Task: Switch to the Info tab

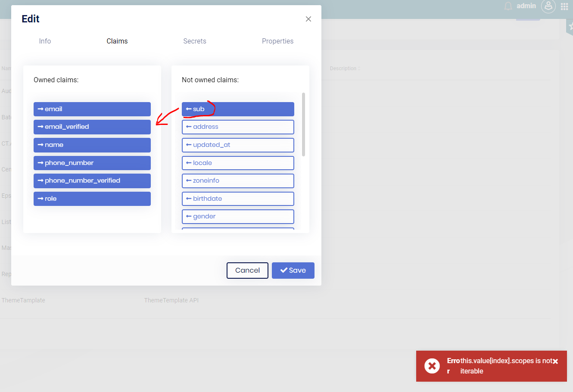Action: [x=45, y=41]
